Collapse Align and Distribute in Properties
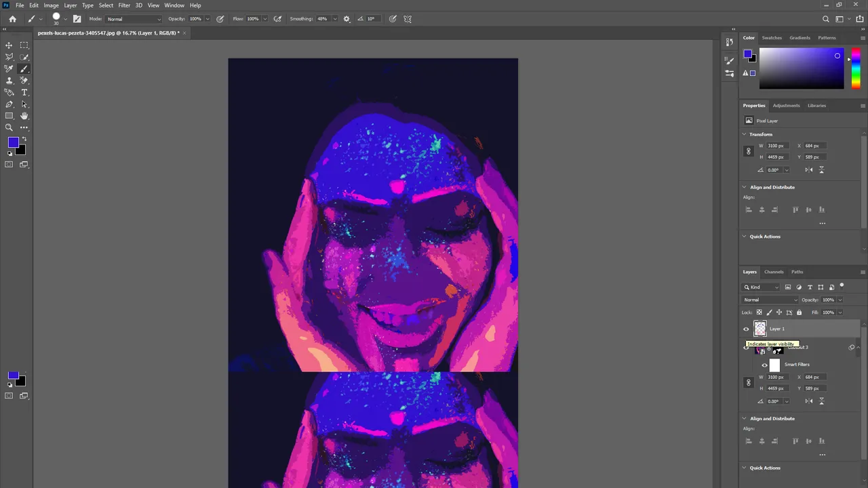The width and height of the screenshot is (868, 488). coord(745,187)
